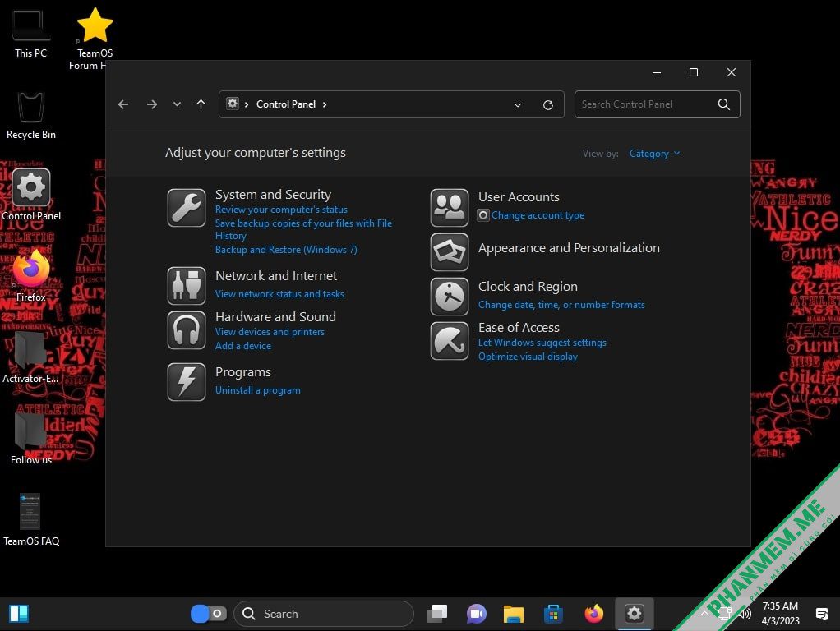
Task: Select the Recycle Bin desktop icon
Action: (30, 115)
